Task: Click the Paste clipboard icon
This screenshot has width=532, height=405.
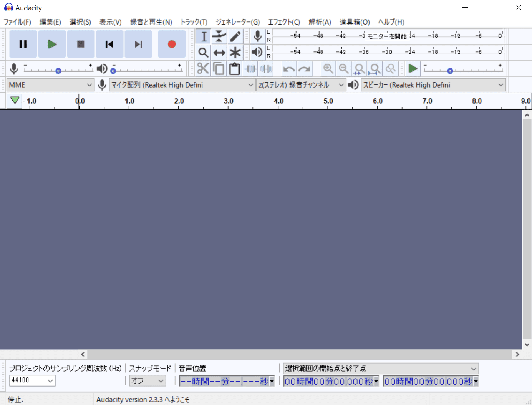Action: click(x=234, y=69)
